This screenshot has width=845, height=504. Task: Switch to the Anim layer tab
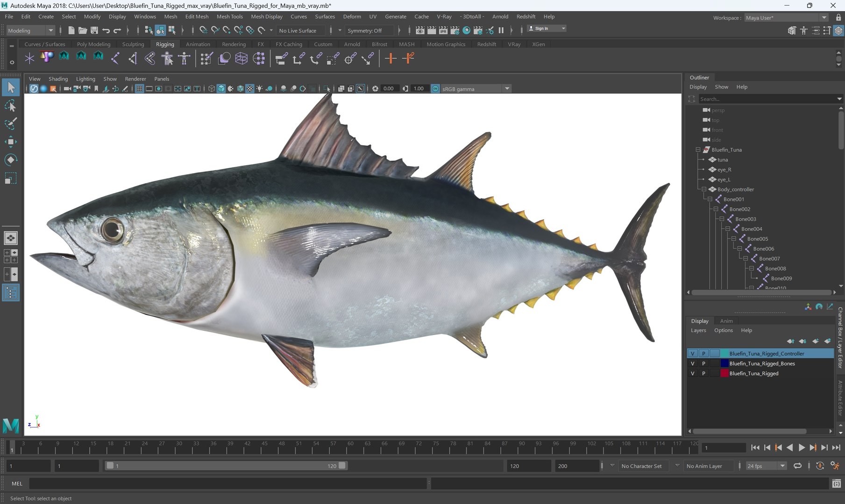tap(726, 321)
